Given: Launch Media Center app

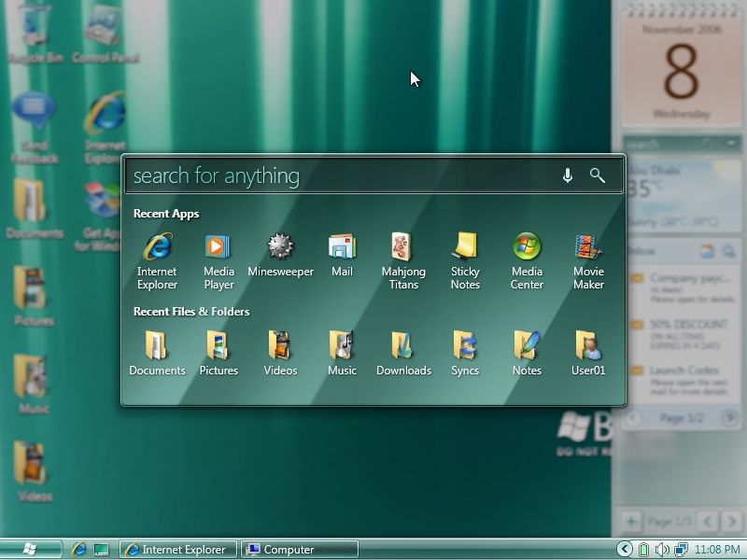Looking at the screenshot, I should pos(527,261).
